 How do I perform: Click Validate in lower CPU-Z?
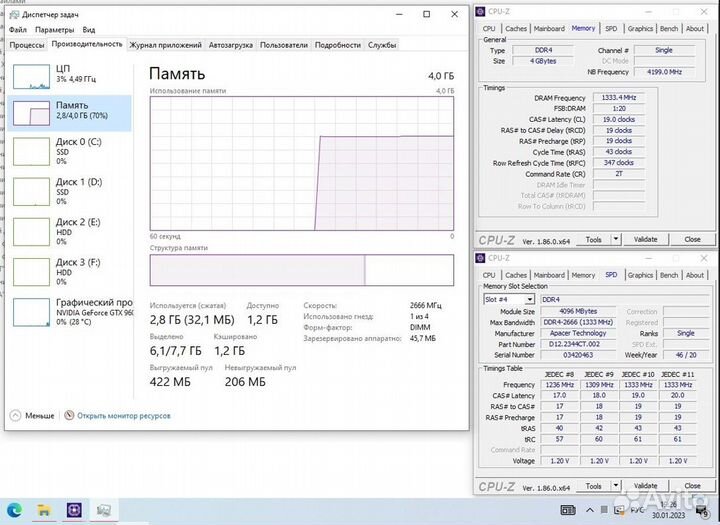pos(645,485)
